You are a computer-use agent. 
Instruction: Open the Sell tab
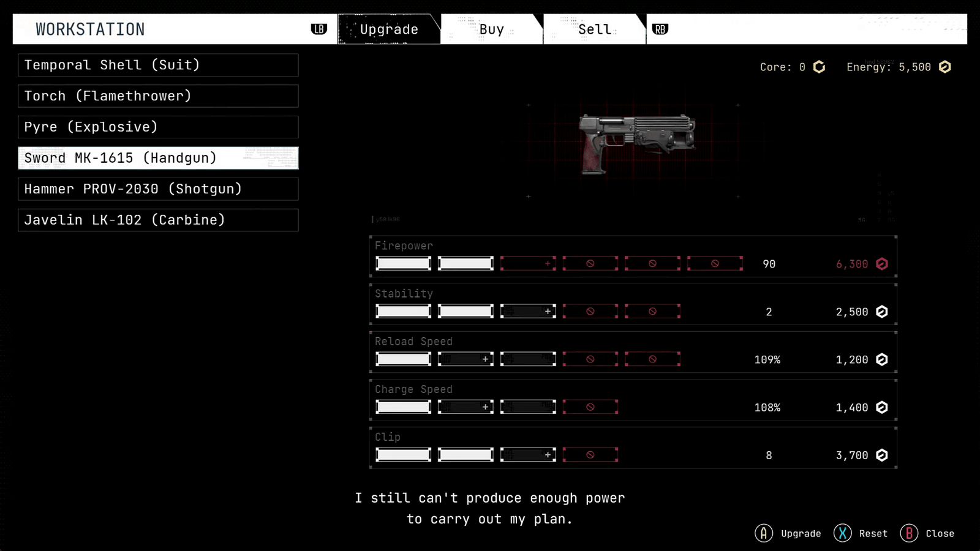[x=594, y=29]
